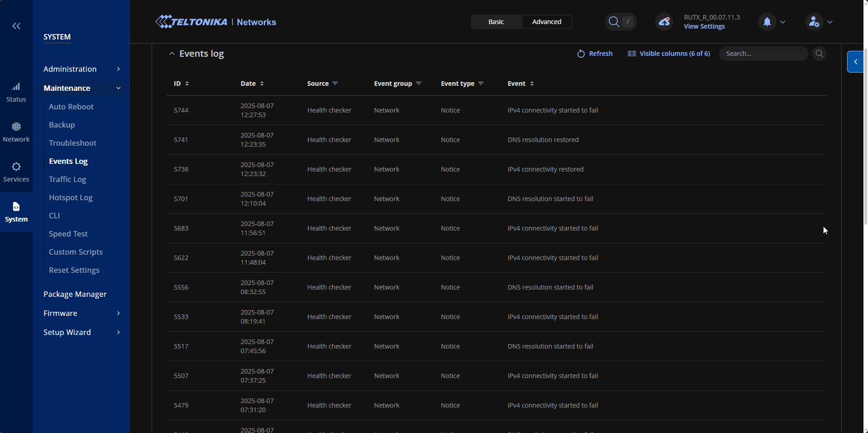Collapse the sidebar with double-chevron icon
Image resolution: width=868 pixels, height=433 pixels.
(x=16, y=26)
